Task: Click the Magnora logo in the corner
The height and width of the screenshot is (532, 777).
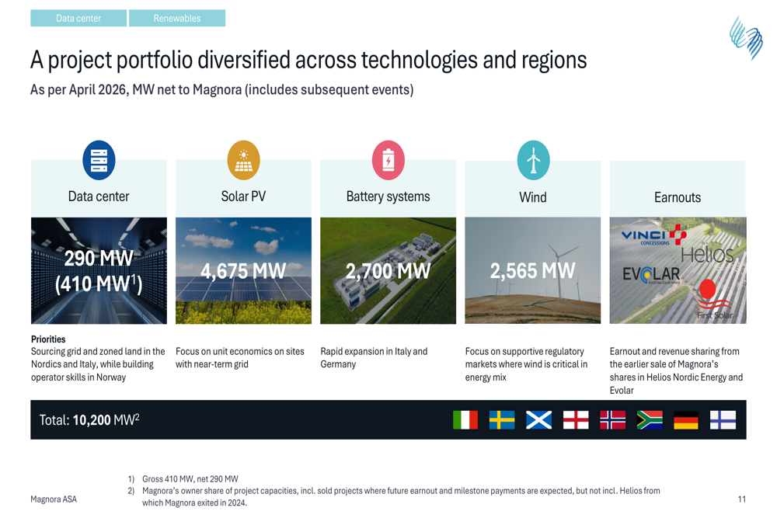Action: (x=746, y=37)
